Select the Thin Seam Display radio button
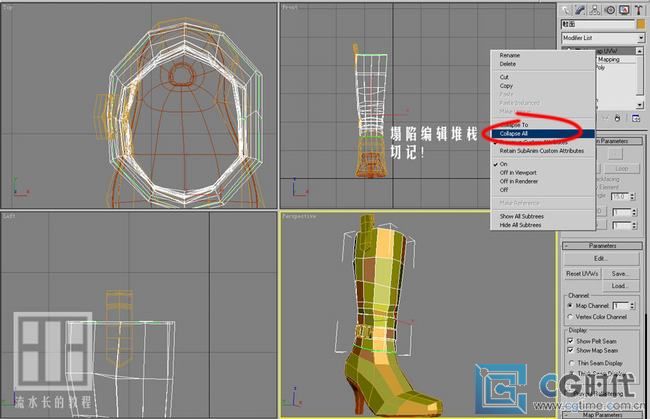Viewport: 650px width, 419px height. pos(571,363)
